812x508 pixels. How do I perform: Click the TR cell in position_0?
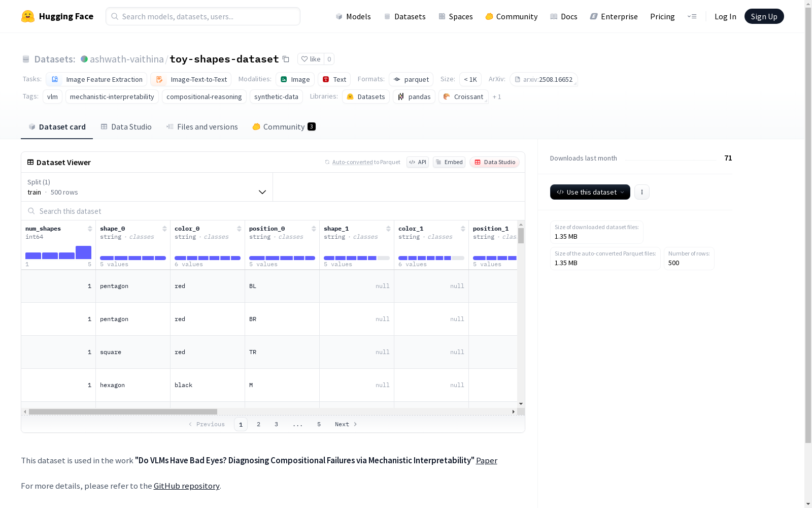(282, 352)
